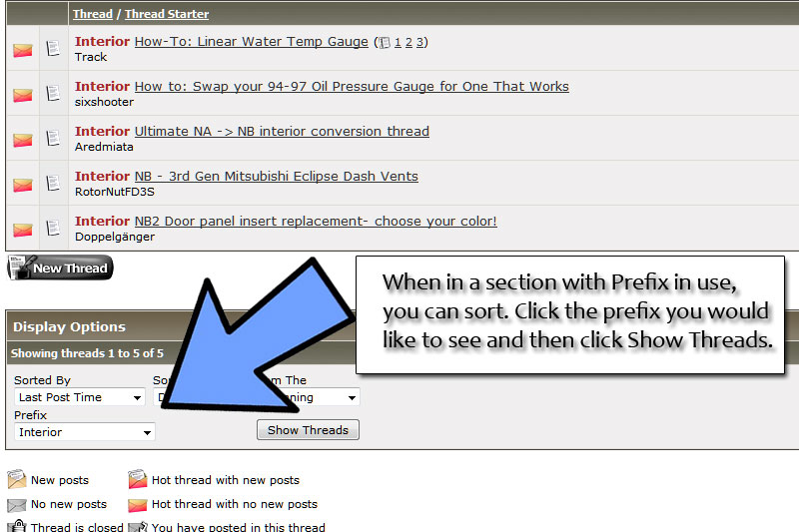
Task: Click the document icon in Oil Pressure Gauge row
Action: (54, 94)
